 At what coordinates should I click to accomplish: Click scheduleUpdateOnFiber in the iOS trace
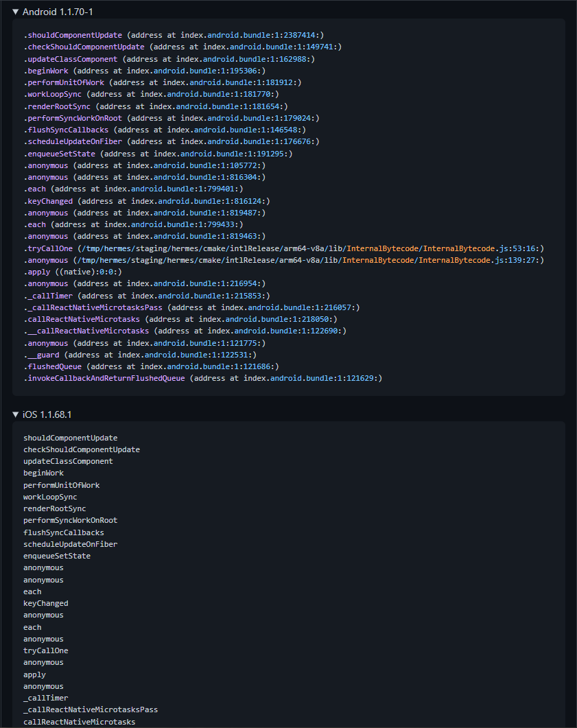[71, 544]
